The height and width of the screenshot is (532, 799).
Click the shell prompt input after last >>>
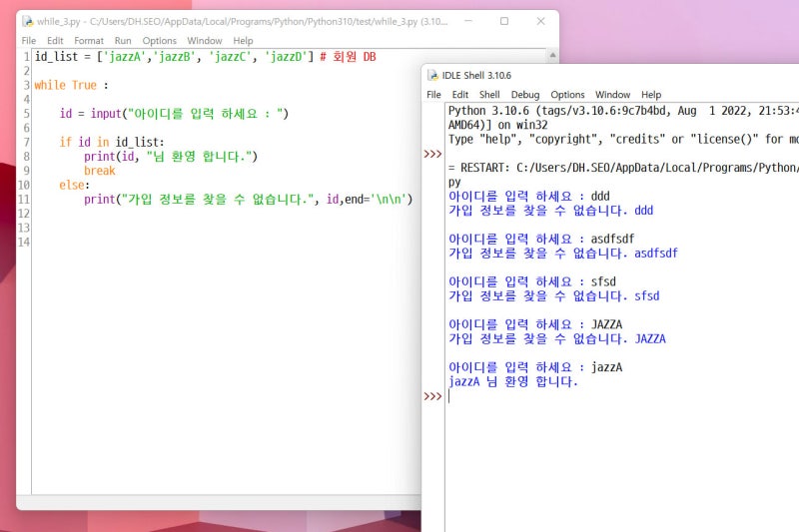pos(621,396)
